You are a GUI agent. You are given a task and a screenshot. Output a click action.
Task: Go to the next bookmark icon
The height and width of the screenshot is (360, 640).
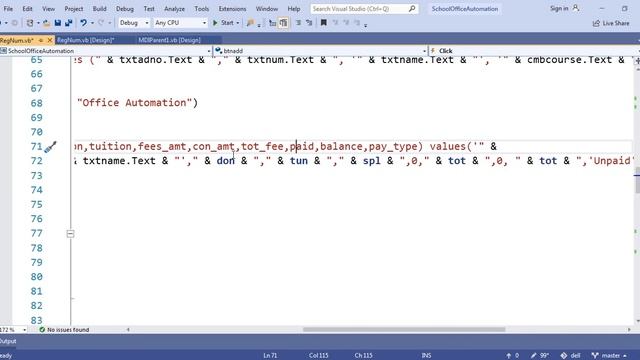coord(346,23)
